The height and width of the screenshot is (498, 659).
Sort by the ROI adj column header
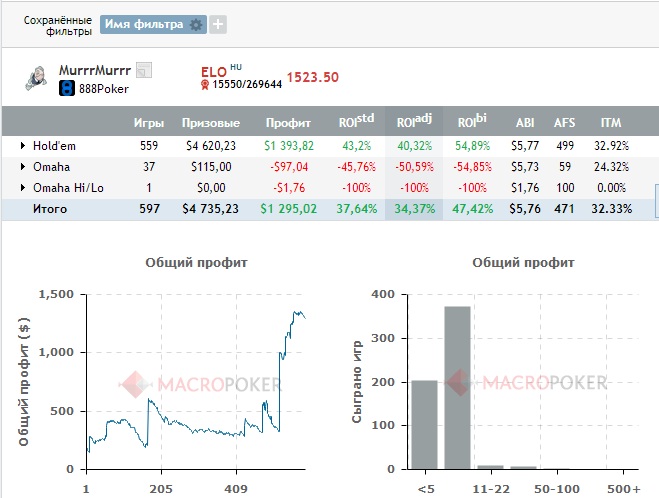click(x=414, y=121)
